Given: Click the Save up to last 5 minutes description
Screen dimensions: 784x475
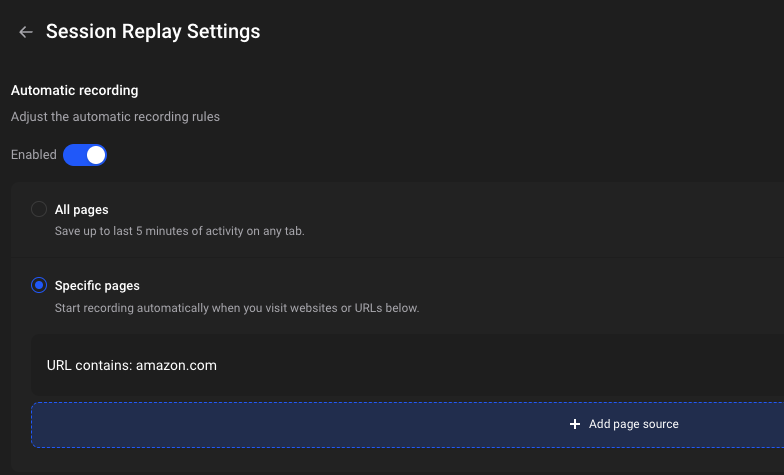Looking at the screenshot, I should 180,231.
